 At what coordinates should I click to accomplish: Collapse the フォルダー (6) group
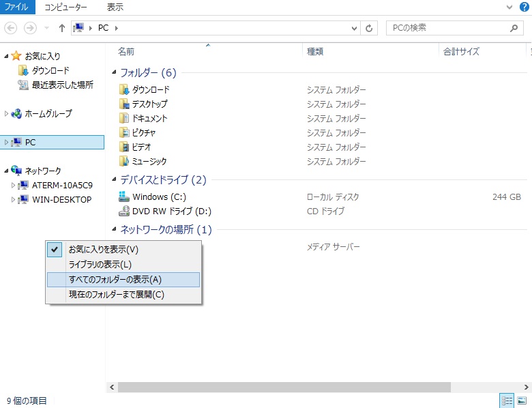point(114,73)
